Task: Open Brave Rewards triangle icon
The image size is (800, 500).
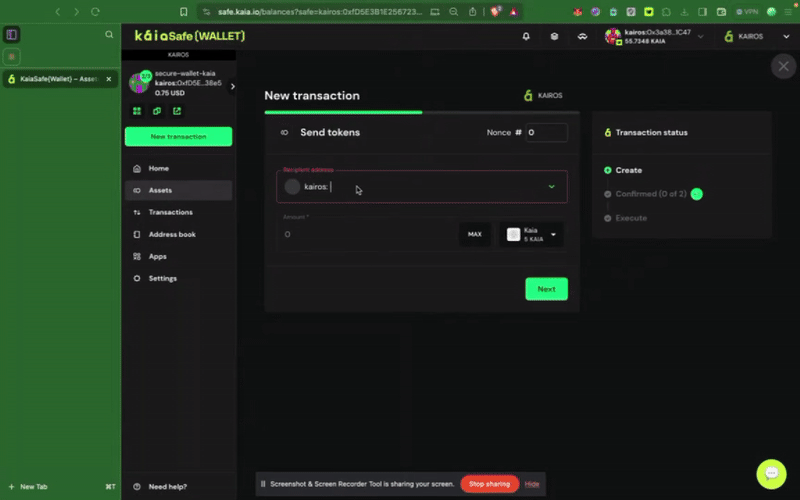Action: click(x=514, y=12)
